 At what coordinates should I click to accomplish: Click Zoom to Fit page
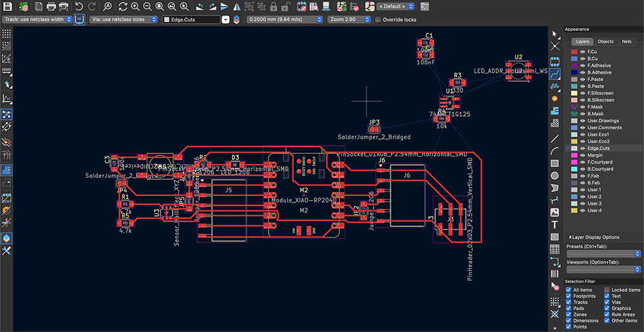pos(160,6)
